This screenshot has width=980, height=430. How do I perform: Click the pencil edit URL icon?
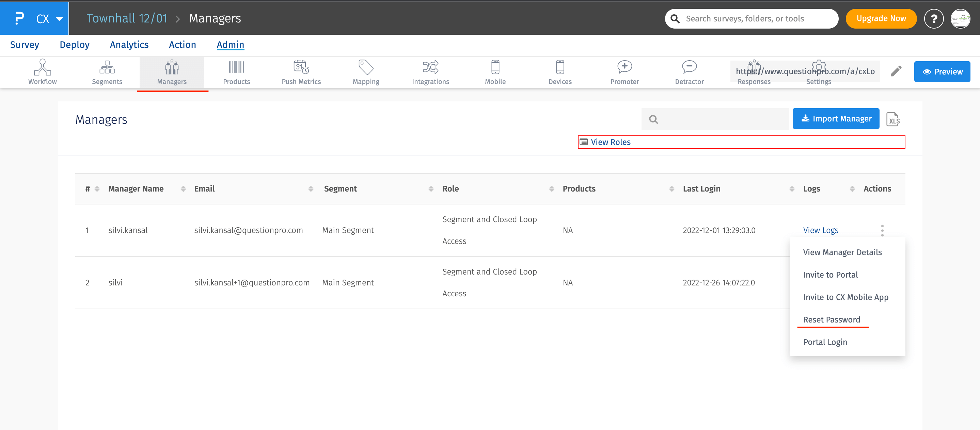(x=896, y=71)
